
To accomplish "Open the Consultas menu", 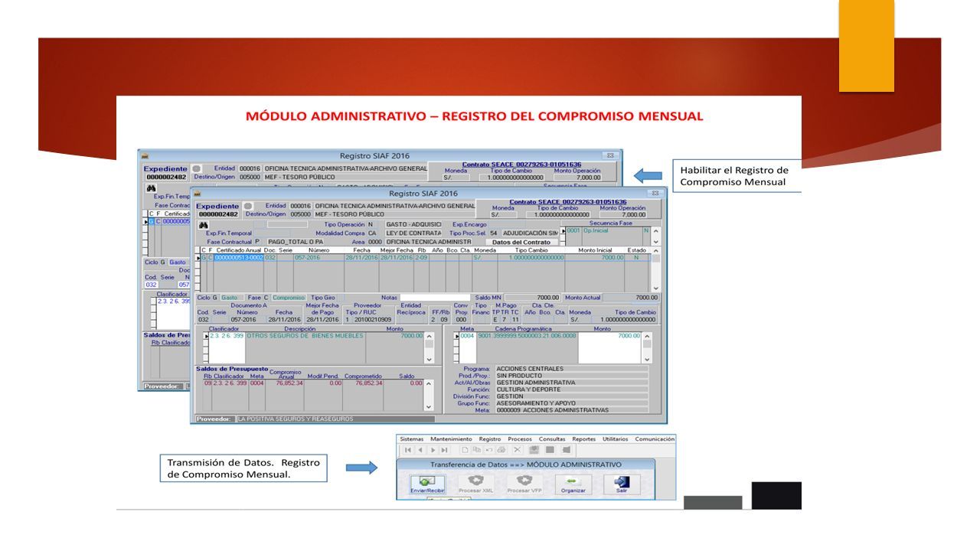I will pos(552,439).
